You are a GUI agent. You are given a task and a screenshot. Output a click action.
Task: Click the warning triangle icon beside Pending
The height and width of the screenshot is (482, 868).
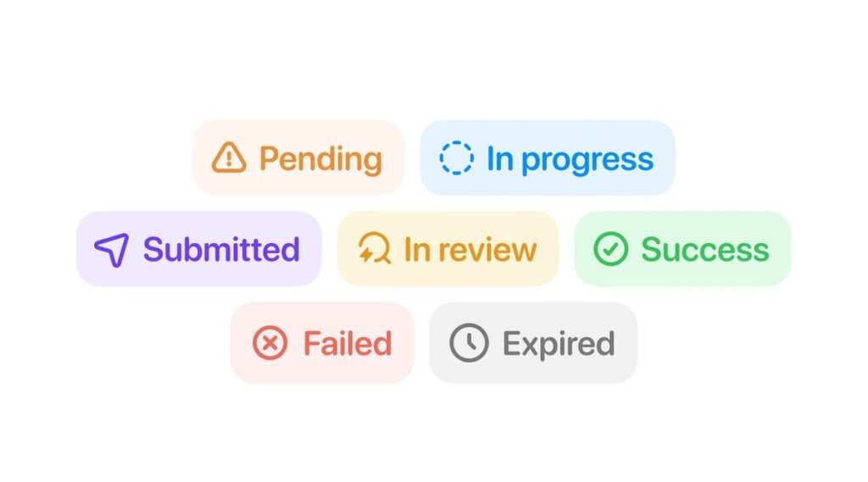point(229,158)
